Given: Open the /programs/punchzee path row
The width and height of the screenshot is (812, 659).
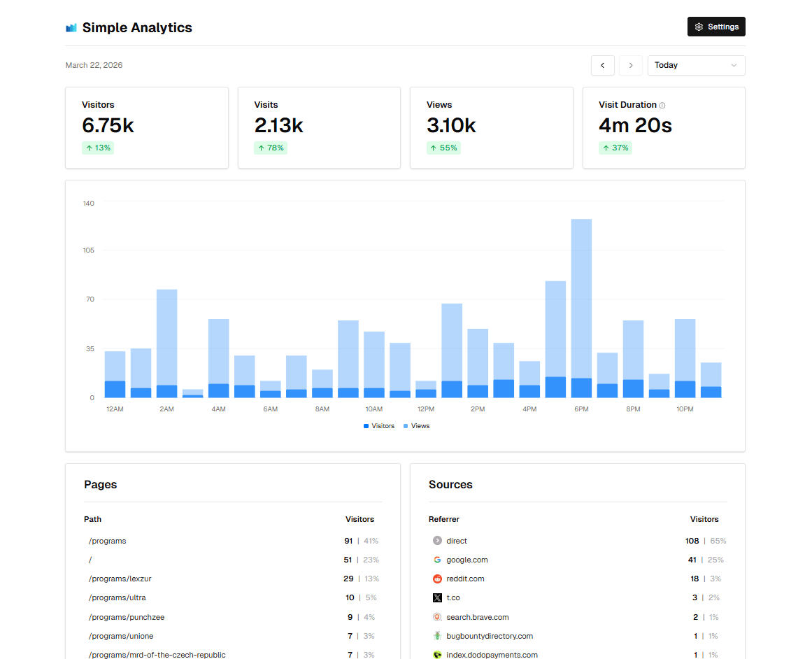Looking at the screenshot, I should point(233,617).
